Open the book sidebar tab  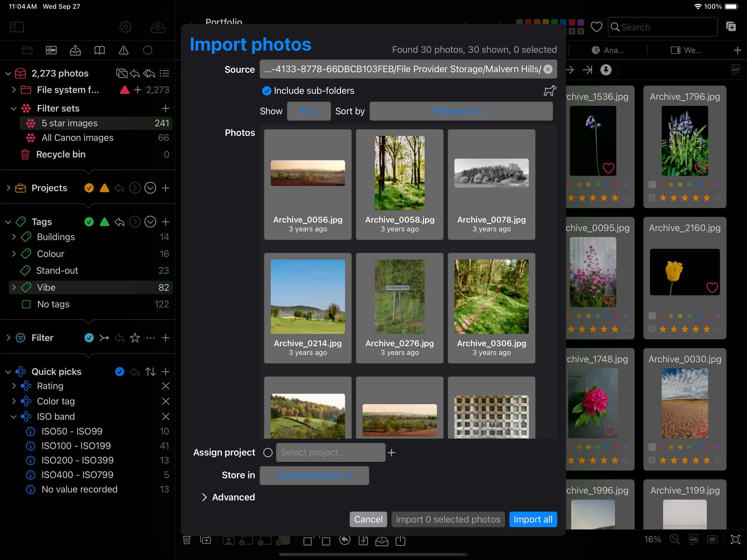coord(99,50)
